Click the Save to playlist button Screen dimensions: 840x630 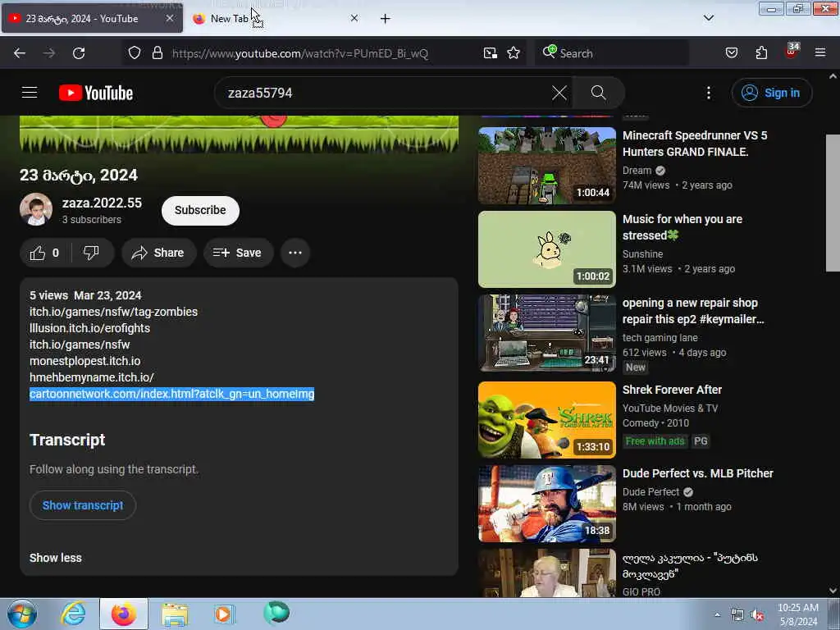coord(238,253)
